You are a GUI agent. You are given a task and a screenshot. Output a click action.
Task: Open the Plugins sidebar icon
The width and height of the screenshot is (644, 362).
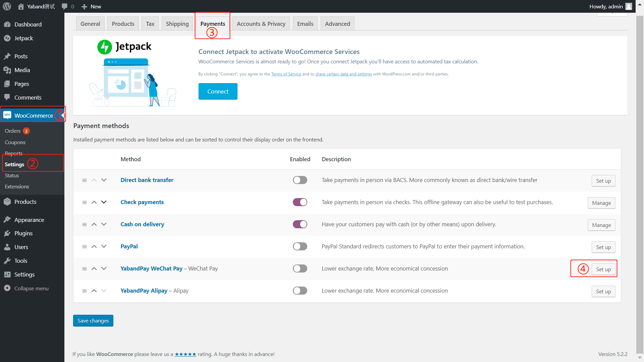coord(7,233)
